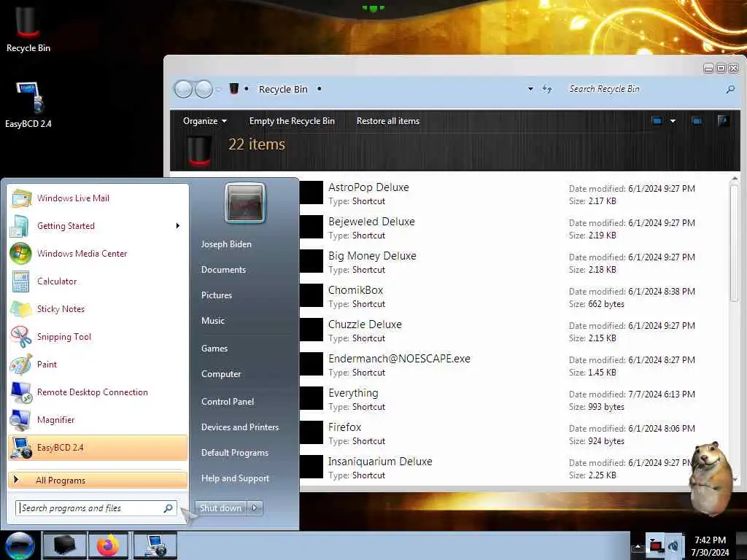Click the EasyBCD taskbar button
Image resolution: width=747 pixels, height=560 pixels.
155,545
